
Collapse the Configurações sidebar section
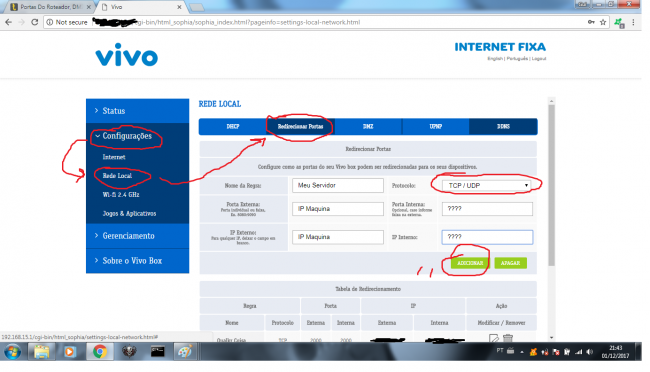126,136
